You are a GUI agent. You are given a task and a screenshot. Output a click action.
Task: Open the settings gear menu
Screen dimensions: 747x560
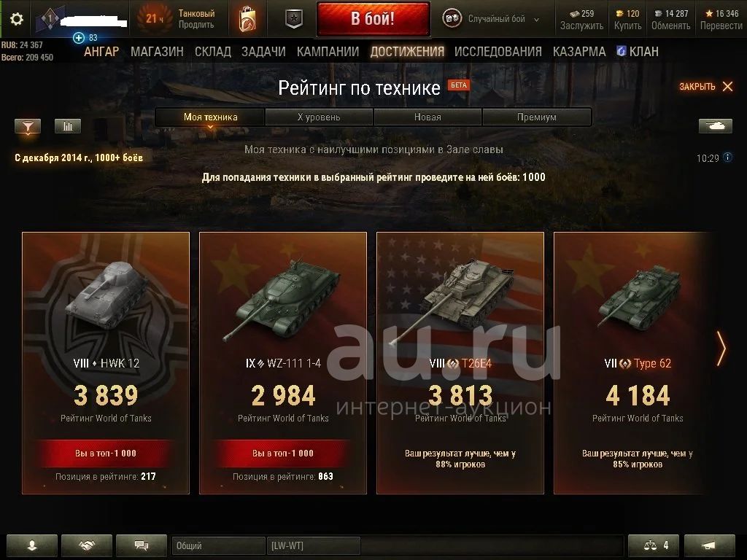17,19
